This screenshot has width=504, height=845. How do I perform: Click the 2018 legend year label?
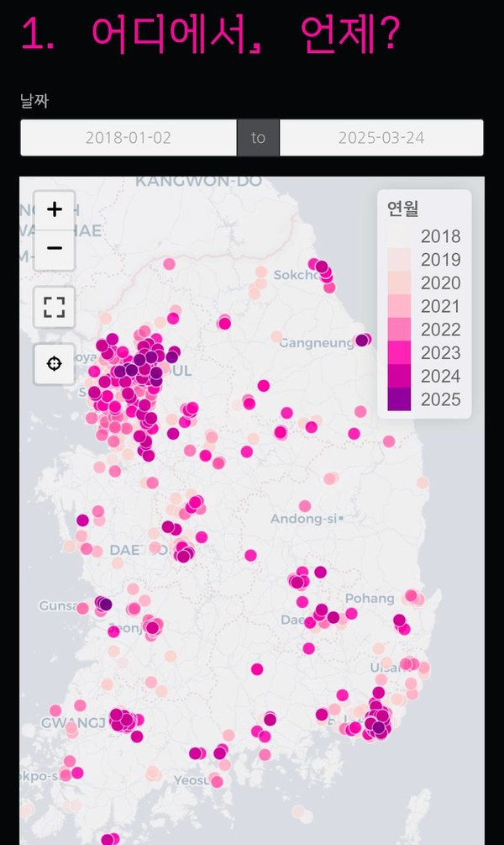(440, 236)
